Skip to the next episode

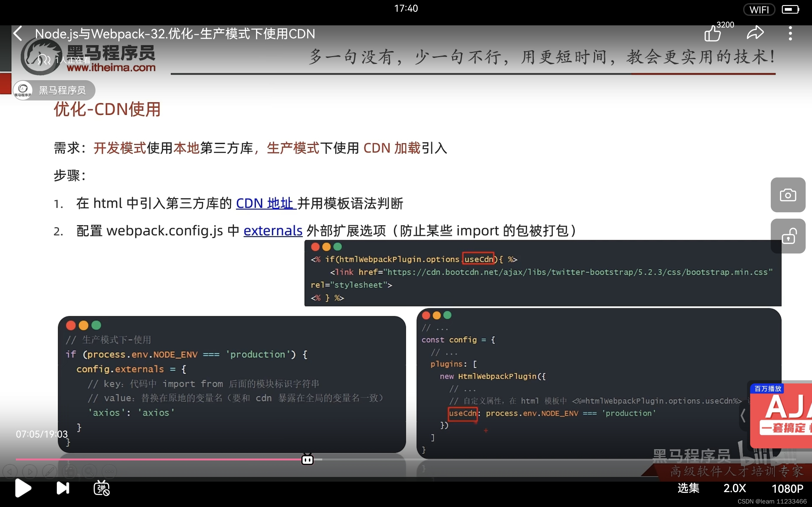(63, 488)
